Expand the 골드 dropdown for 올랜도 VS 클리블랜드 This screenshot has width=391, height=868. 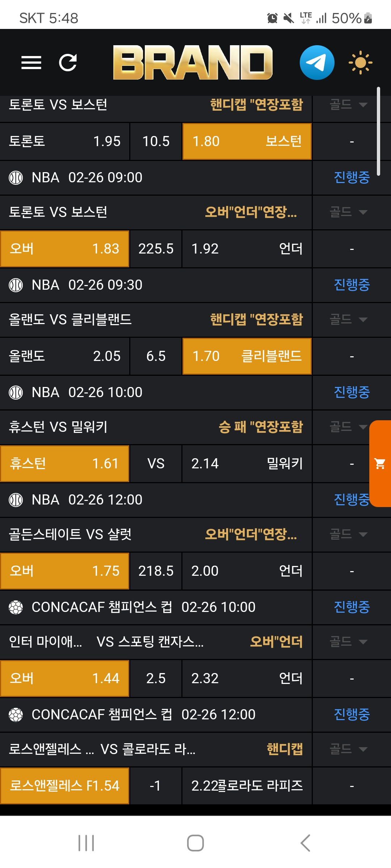click(x=348, y=319)
